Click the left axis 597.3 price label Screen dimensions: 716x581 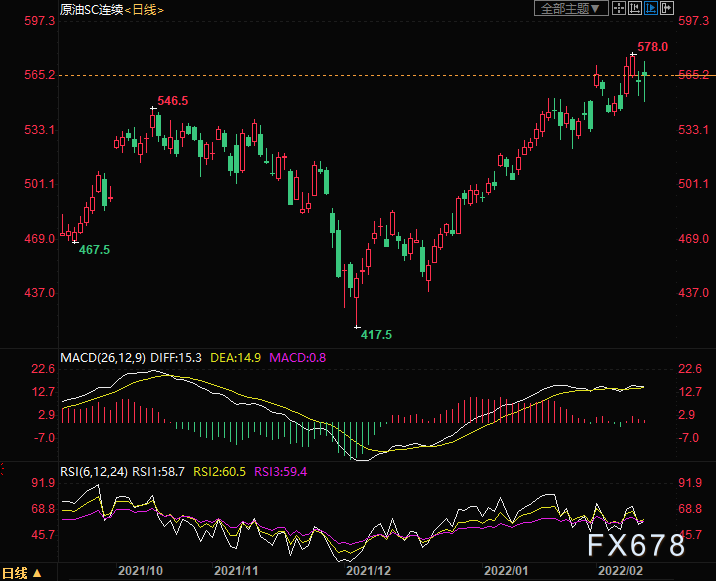40,21
